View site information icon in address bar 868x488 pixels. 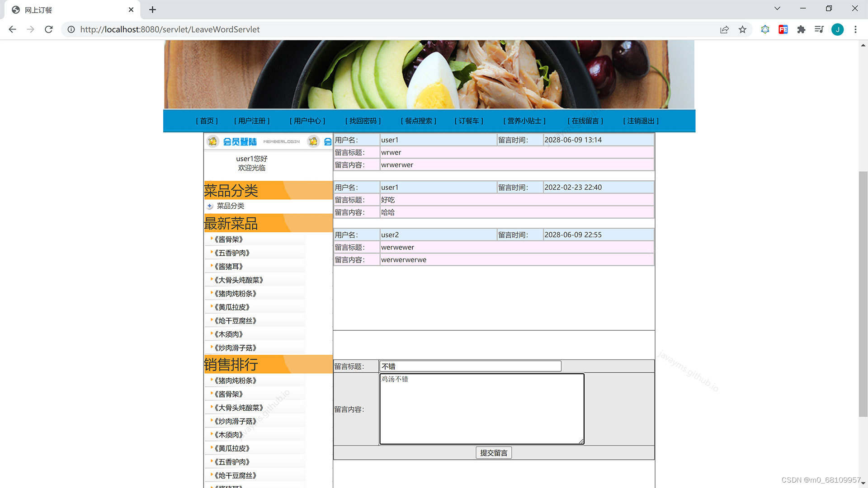[x=71, y=29]
